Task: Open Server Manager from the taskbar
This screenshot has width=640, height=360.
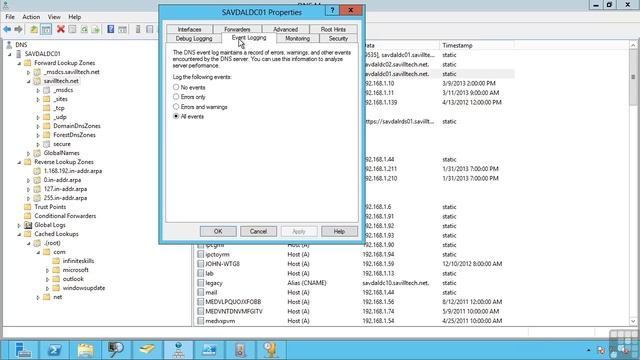Action: [x=23, y=350]
